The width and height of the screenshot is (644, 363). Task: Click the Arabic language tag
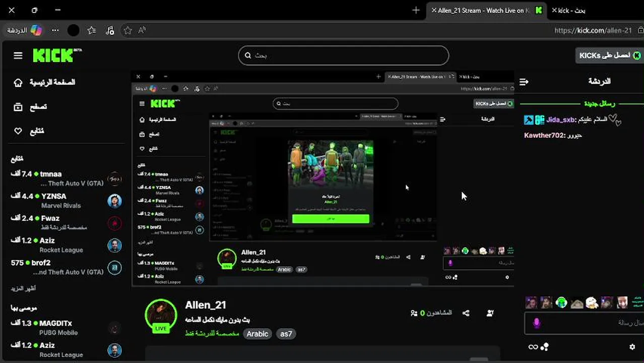pyautogui.click(x=257, y=334)
